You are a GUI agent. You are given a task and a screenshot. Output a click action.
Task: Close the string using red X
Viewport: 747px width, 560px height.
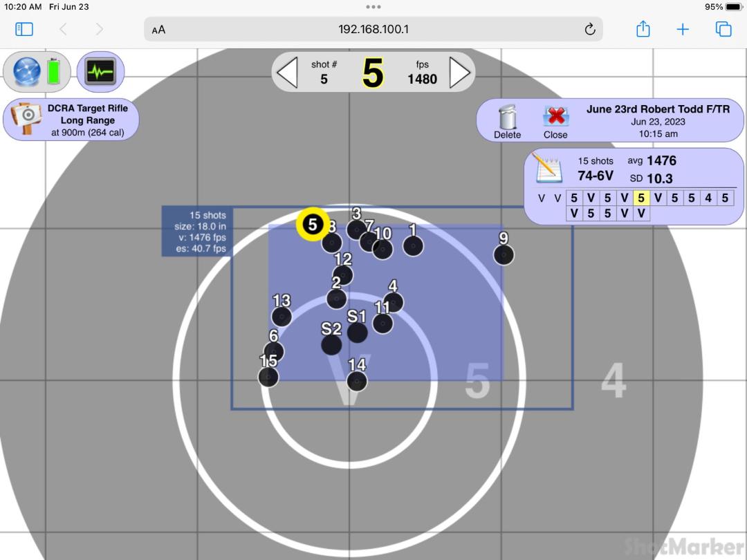(555, 122)
